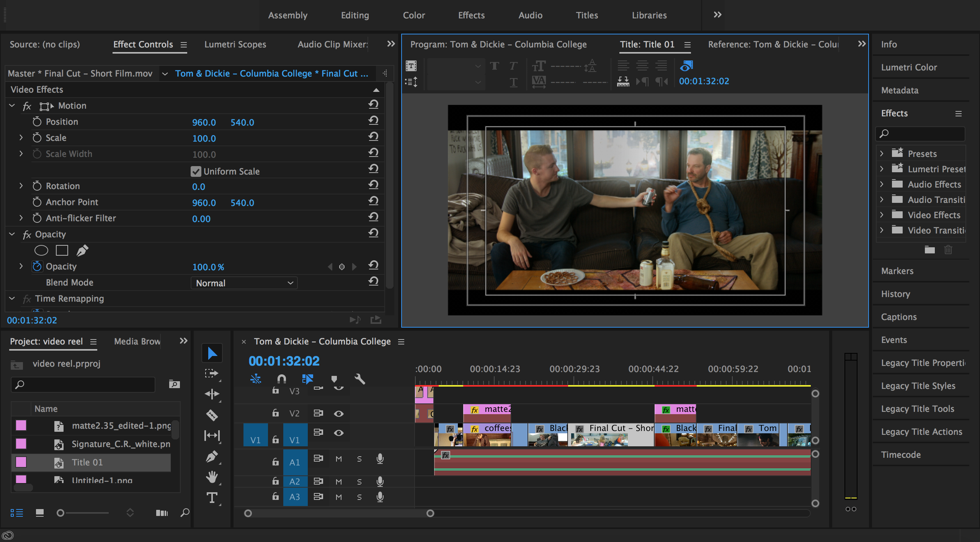Collapse the Motion effect section
980x542 pixels.
coord(12,106)
